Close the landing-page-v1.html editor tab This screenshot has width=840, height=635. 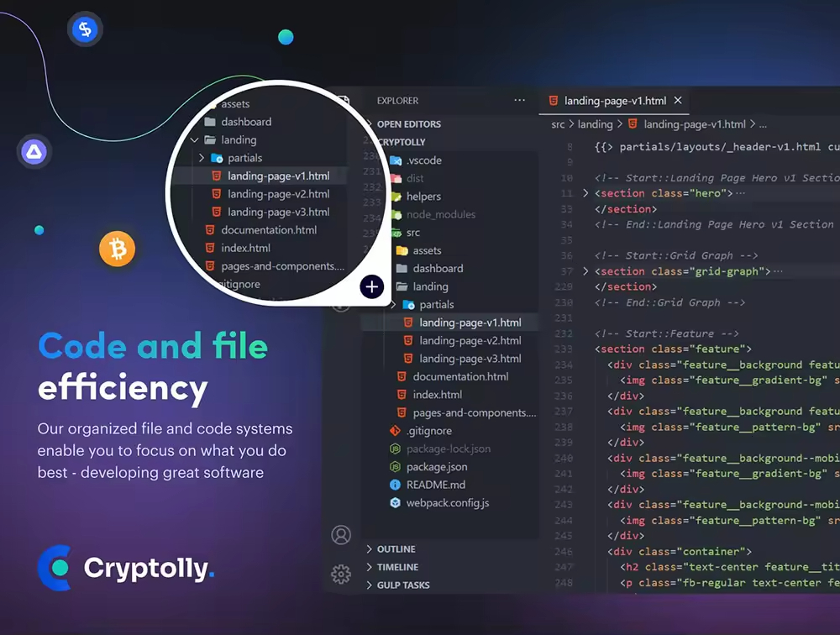tap(677, 101)
